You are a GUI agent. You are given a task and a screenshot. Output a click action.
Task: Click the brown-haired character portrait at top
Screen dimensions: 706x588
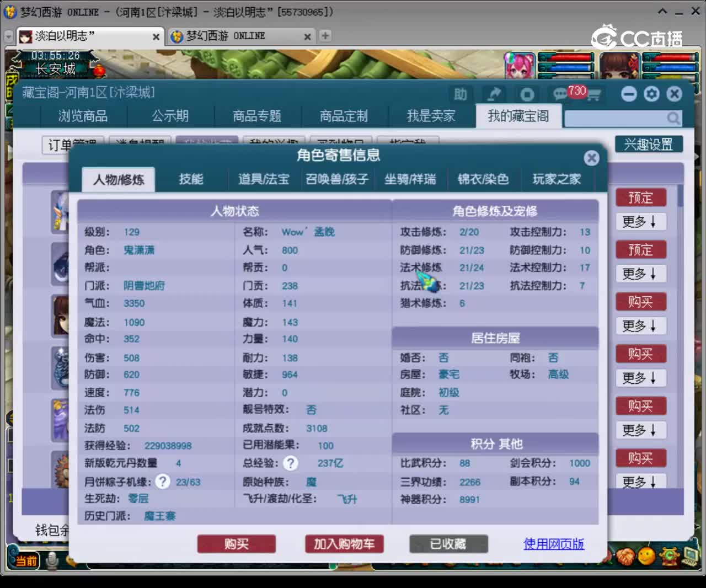click(619, 66)
